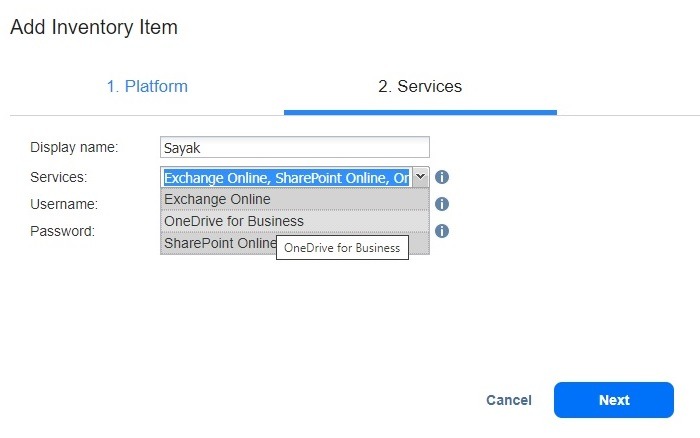
Task: Click the Password label
Action: [62, 231]
